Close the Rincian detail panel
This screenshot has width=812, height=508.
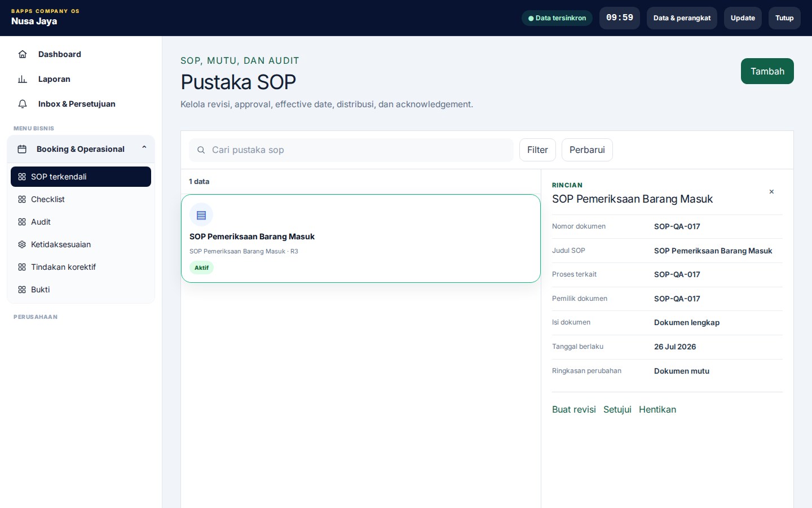tap(771, 192)
